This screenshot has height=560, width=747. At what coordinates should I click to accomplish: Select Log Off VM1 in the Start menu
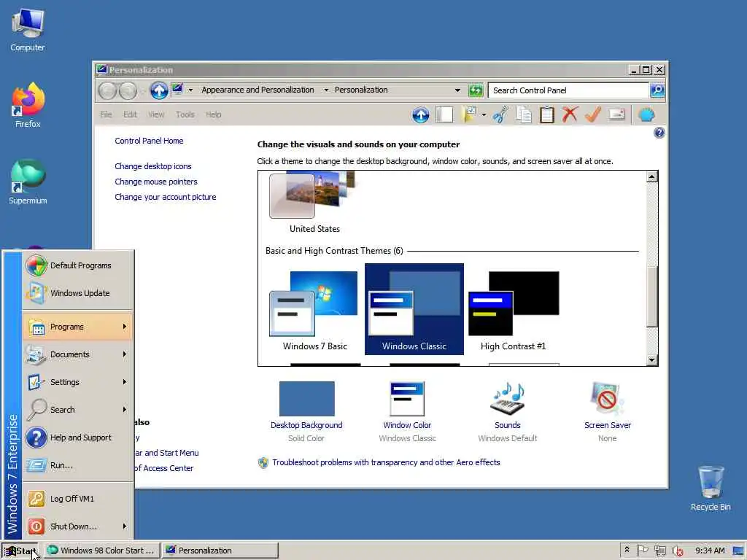(x=77, y=499)
